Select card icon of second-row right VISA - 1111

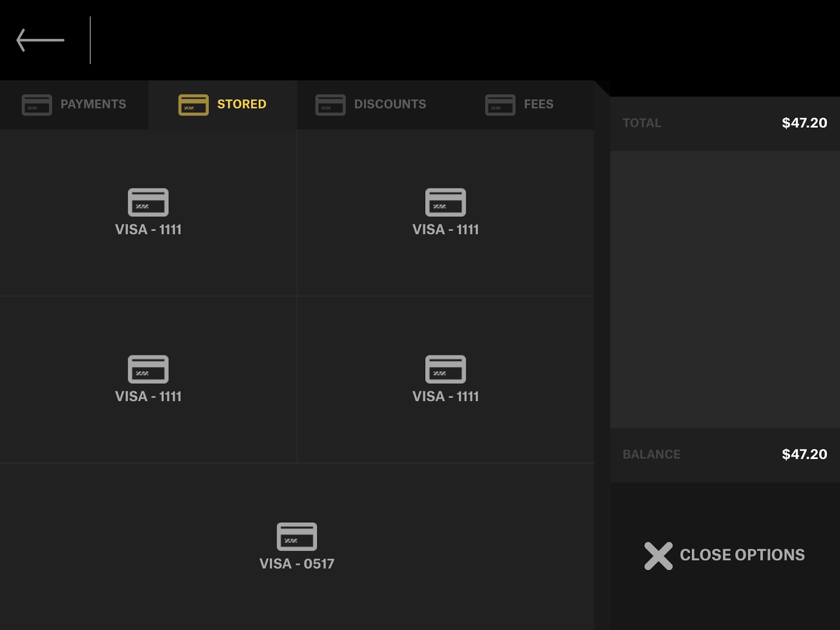[x=445, y=369]
